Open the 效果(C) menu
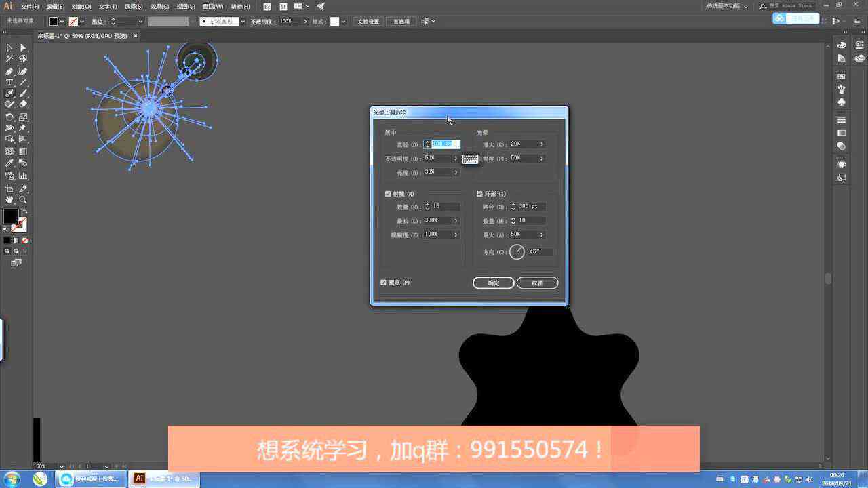This screenshot has width=868, height=488. (159, 6)
